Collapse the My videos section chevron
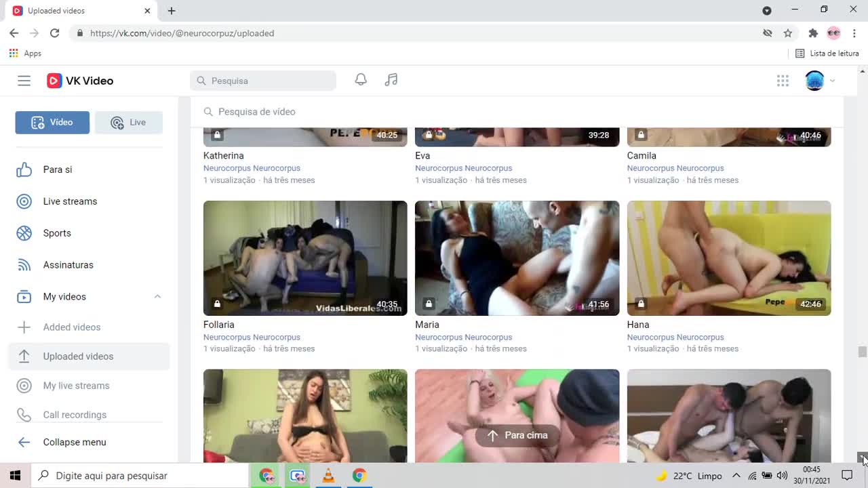 click(157, 297)
